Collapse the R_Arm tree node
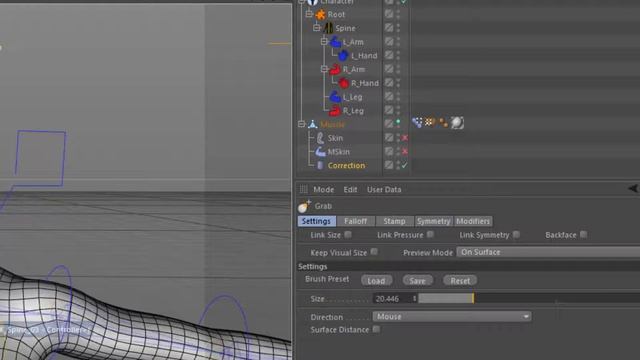Screen dimensions: 640x360 coord(324,69)
